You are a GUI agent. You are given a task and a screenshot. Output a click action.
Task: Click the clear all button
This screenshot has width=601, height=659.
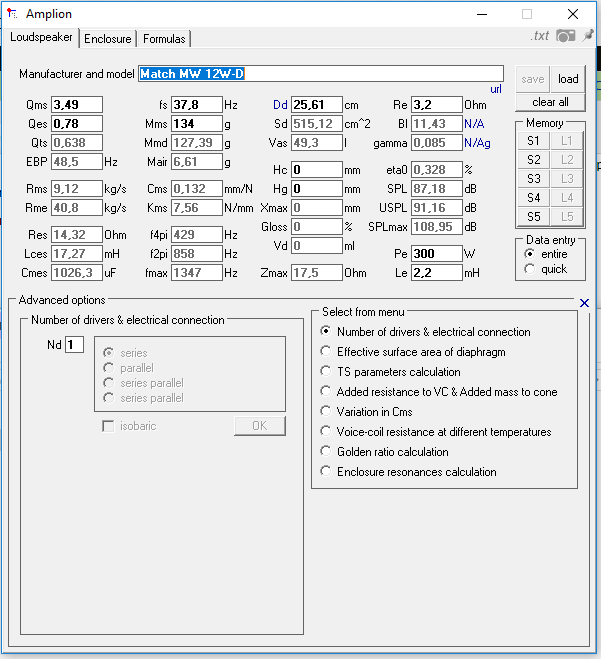(x=550, y=102)
